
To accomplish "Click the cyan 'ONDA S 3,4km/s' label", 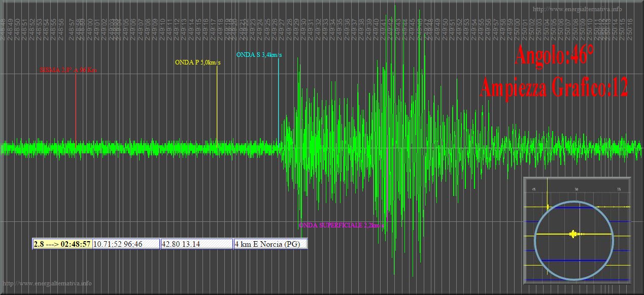I will tap(259, 55).
